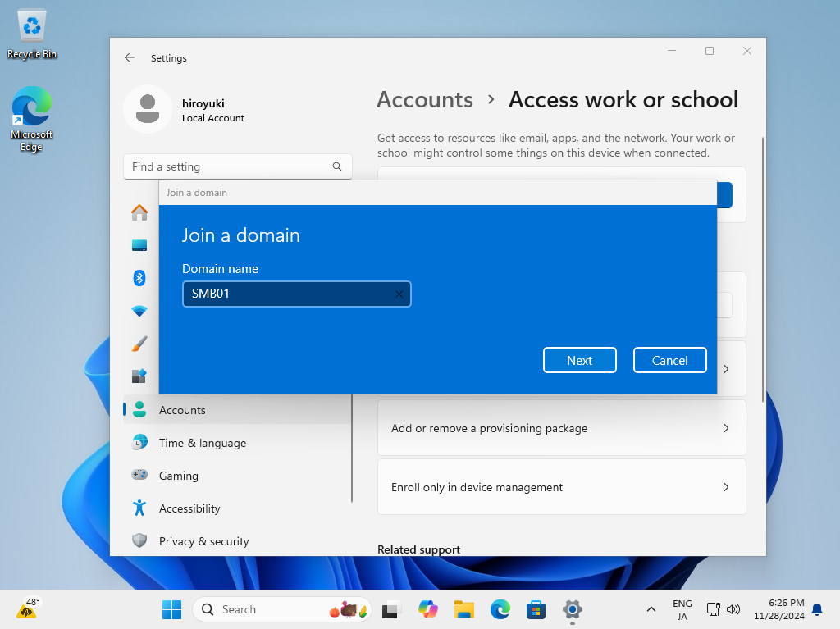
Task: Click the Accounts breadcrumb link
Action: [x=425, y=100]
